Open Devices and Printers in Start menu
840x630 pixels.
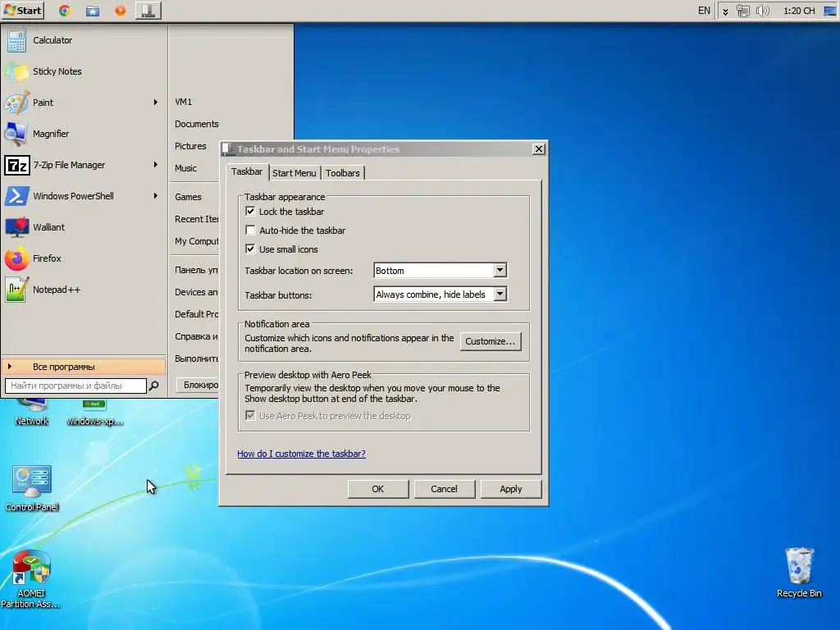195,293
